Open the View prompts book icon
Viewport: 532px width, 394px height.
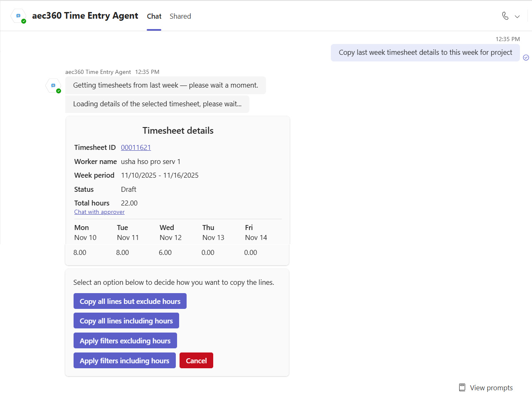[462, 387]
